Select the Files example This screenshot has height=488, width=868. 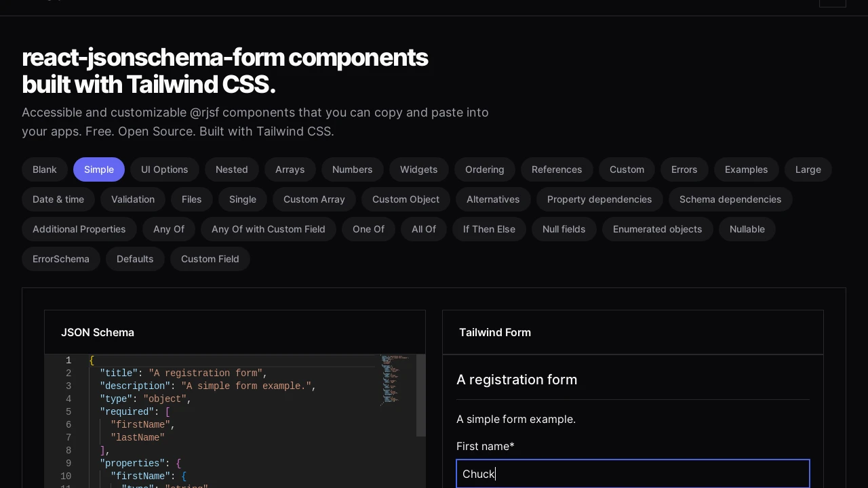click(192, 199)
